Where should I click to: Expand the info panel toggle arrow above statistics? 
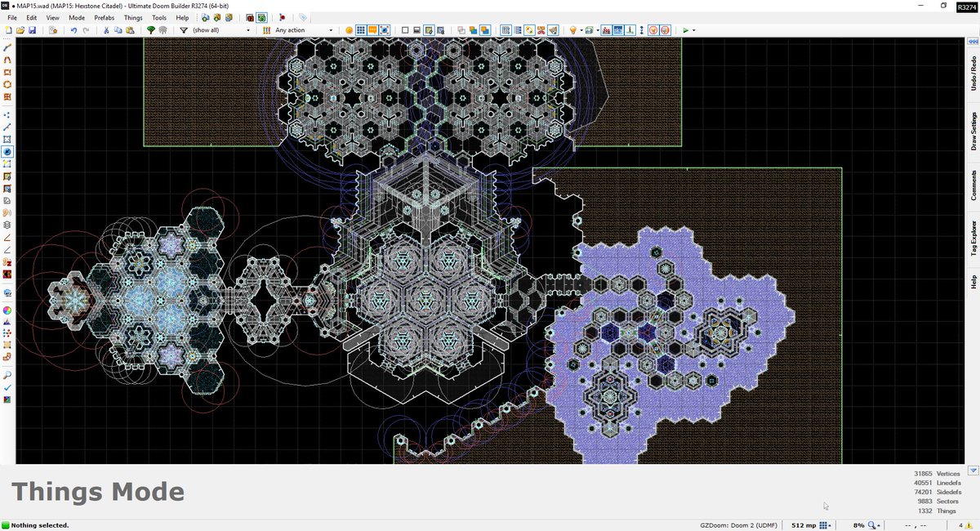(x=973, y=471)
